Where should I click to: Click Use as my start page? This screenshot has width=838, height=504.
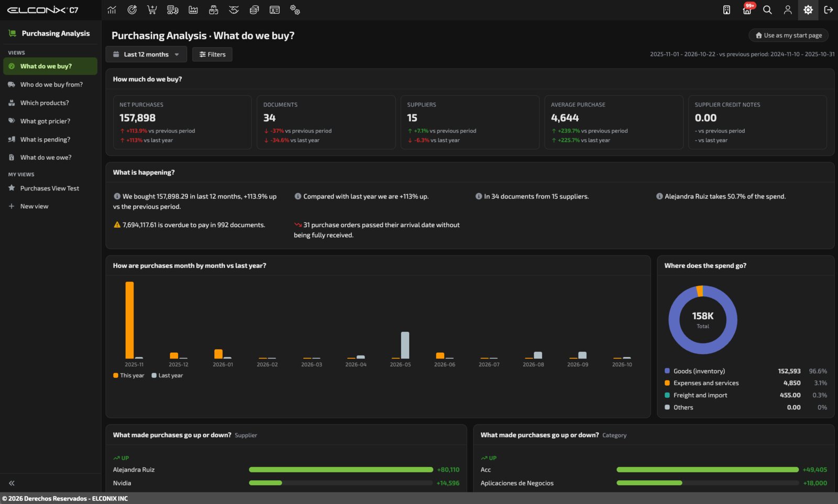(x=788, y=36)
